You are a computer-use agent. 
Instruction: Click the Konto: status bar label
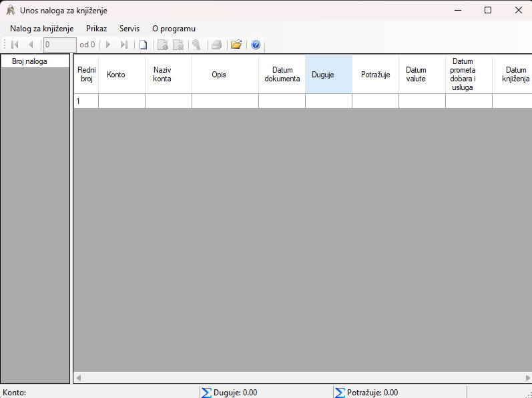14,393
